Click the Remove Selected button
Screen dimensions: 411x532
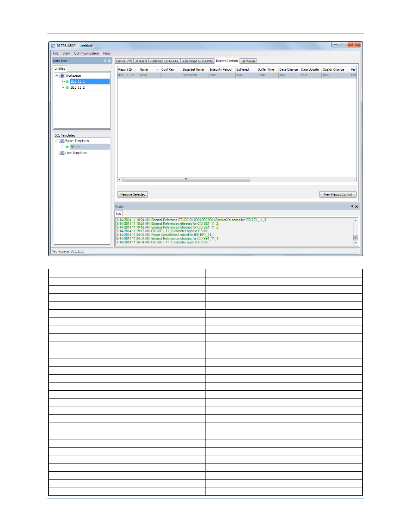tap(133, 194)
